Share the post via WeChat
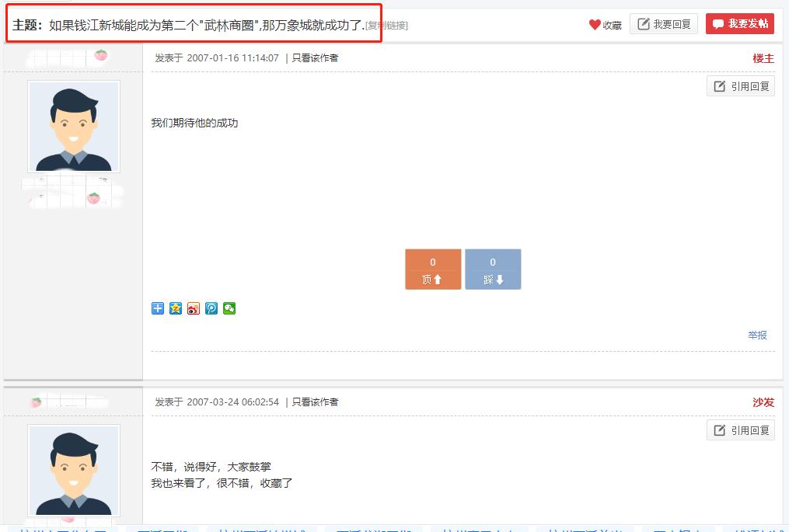 (229, 308)
